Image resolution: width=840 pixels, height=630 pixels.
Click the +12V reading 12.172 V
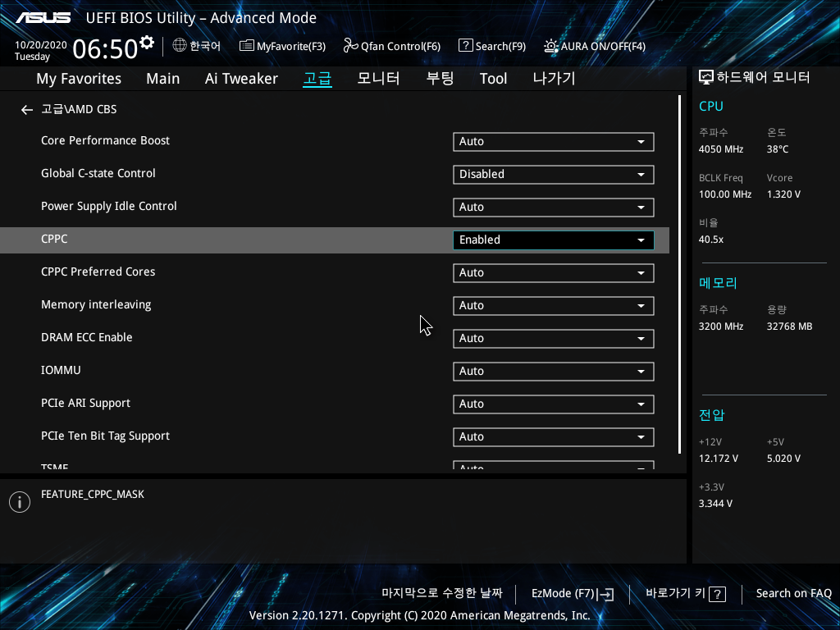719,459
